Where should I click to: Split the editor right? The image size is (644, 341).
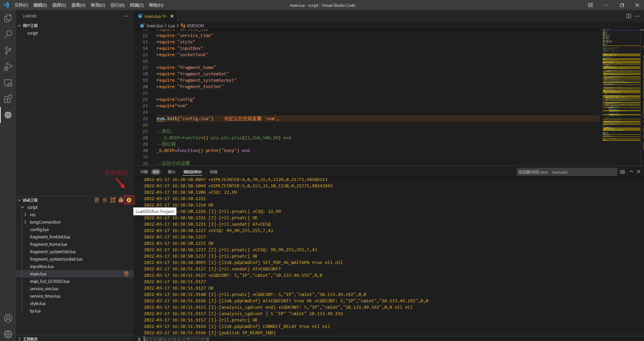point(629,16)
